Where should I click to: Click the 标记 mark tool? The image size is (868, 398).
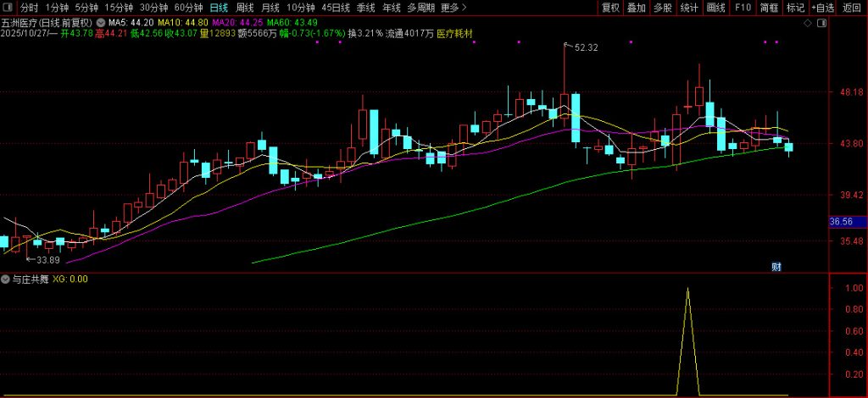pyautogui.click(x=795, y=8)
